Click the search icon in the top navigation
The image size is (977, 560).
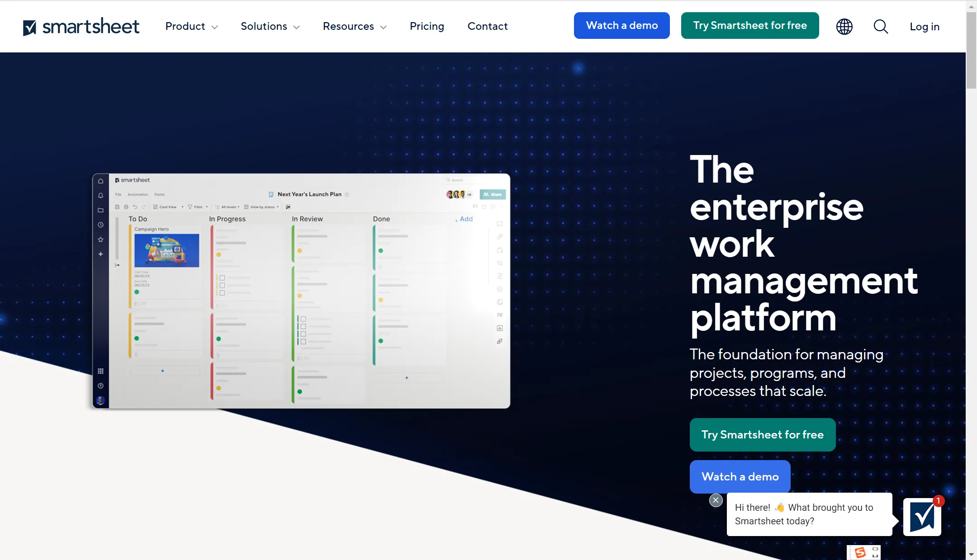pyautogui.click(x=880, y=25)
